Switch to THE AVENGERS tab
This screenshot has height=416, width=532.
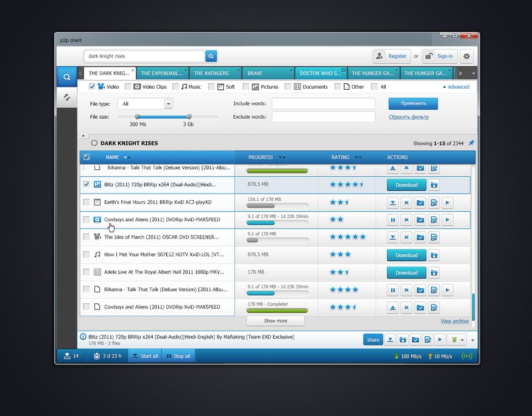point(215,73)
